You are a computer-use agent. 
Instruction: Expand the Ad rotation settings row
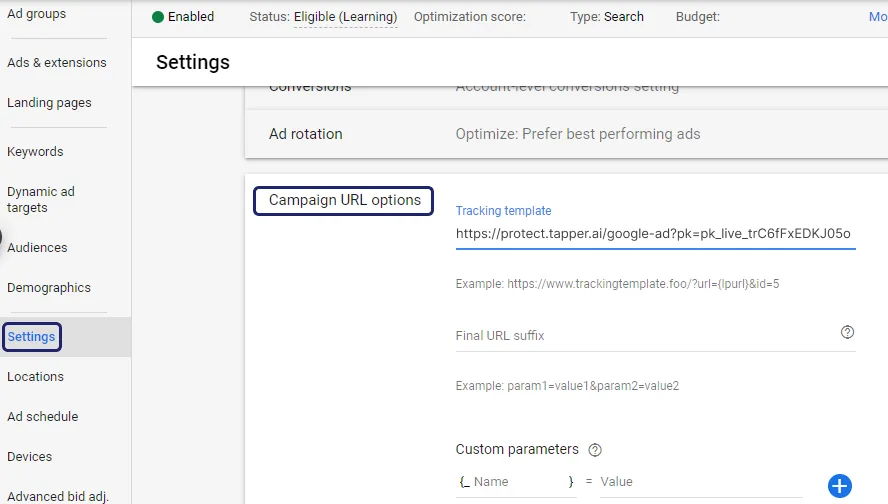point(566,134)
